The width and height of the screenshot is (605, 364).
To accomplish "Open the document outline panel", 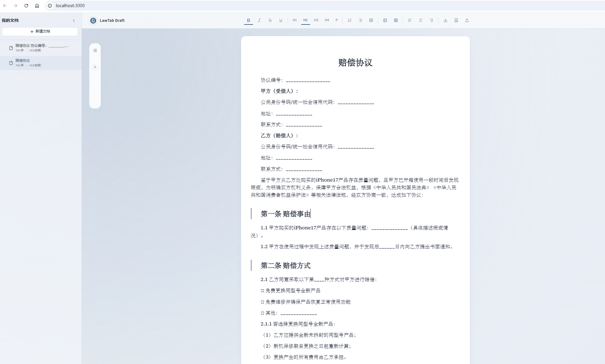I will (x=95, y=50).
